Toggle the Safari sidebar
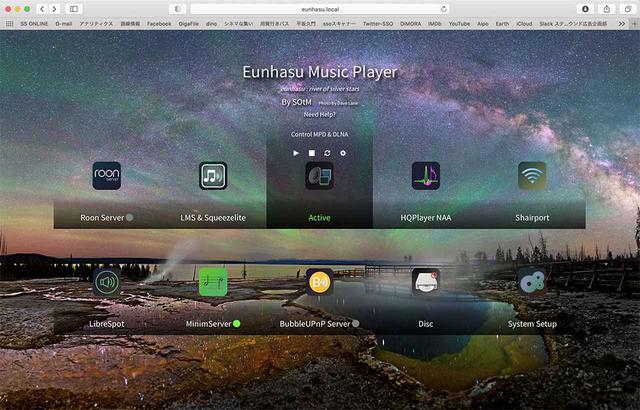 point(74,9)
